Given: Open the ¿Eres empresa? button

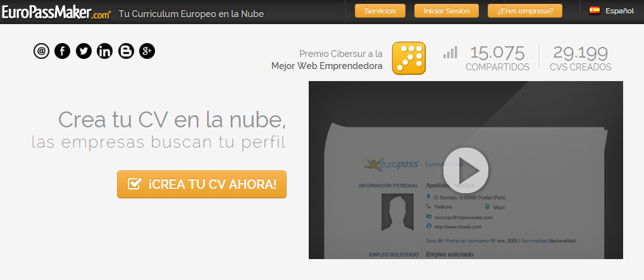Looking at the screenshot, I should coord(525,11).
